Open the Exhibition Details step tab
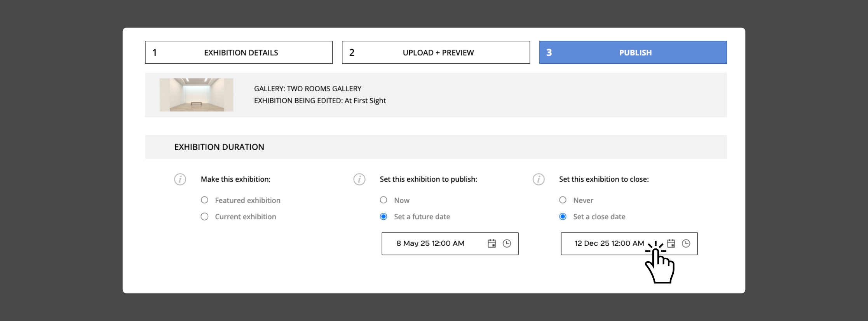Screen dimensions: 868x321 [239, 52]
